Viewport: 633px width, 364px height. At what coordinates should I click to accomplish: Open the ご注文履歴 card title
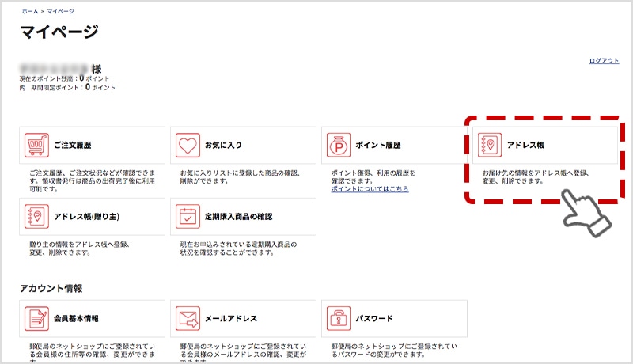74,146
